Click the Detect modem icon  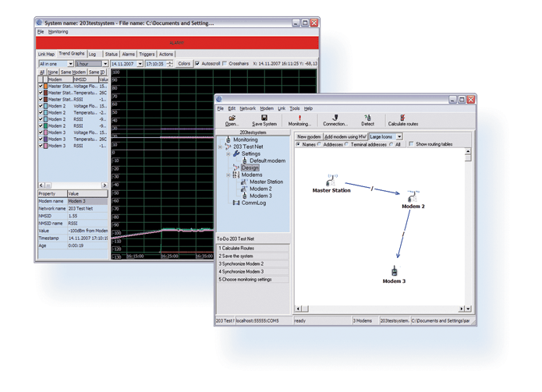click(367, 118)
